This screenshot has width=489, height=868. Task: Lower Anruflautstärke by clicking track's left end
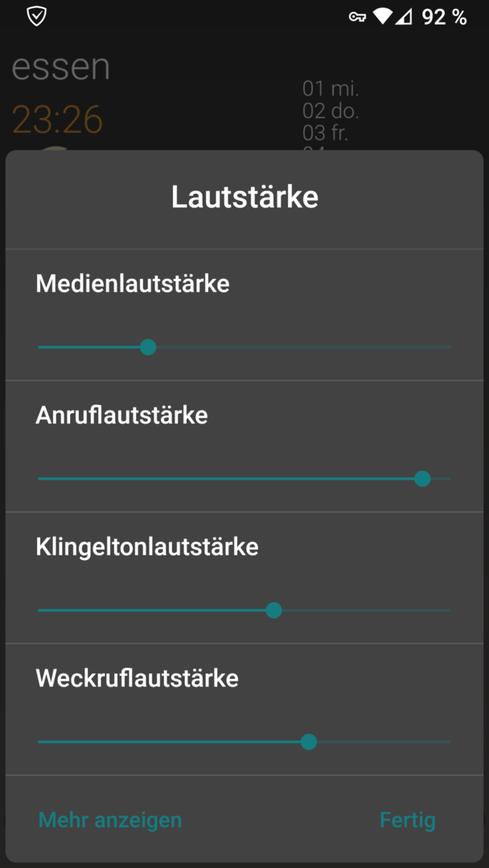pos(40,478)
